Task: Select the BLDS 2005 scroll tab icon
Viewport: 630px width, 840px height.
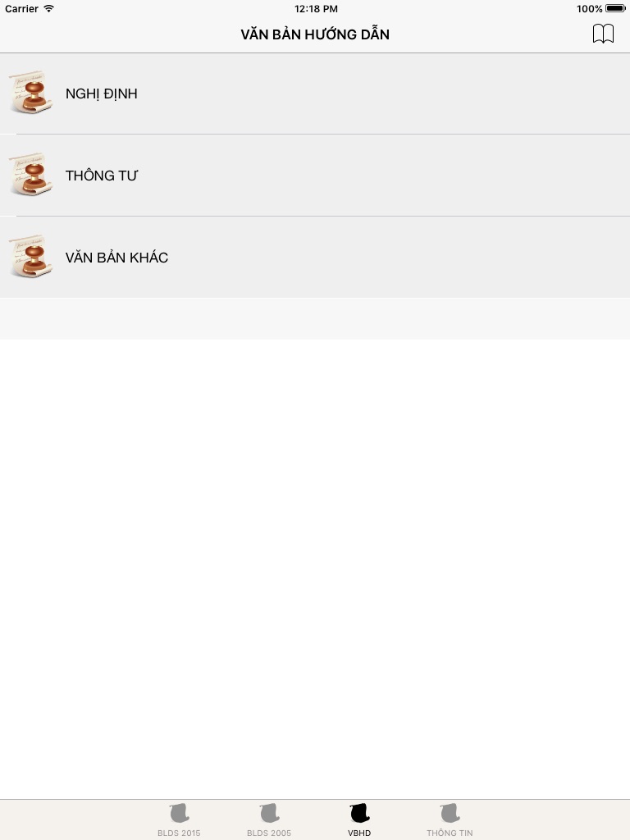Action: click(269, 813)
